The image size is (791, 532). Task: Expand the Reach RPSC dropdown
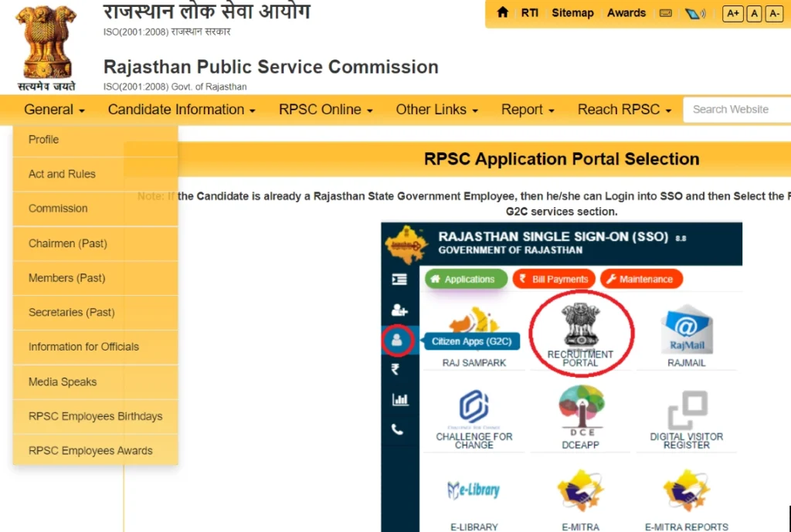(624, 110)
